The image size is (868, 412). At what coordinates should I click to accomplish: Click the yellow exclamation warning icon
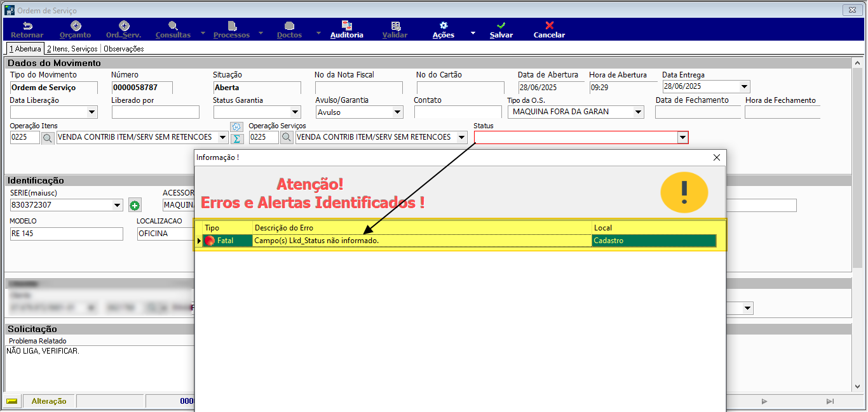[684, 192]
